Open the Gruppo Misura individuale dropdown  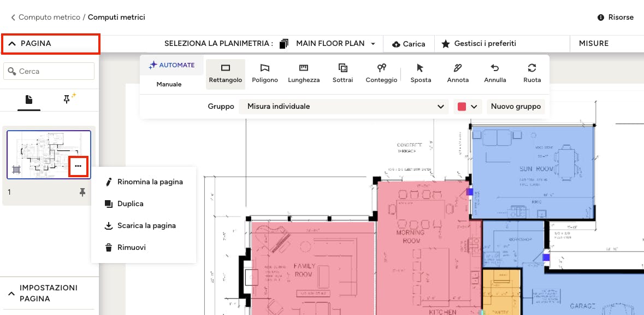point(344,107)
